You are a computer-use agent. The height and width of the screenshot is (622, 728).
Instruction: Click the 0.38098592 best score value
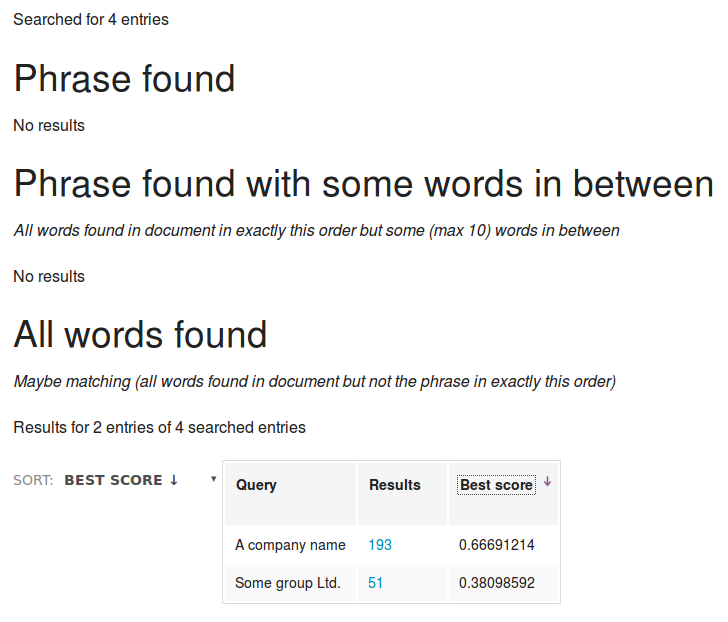[497, 583]
